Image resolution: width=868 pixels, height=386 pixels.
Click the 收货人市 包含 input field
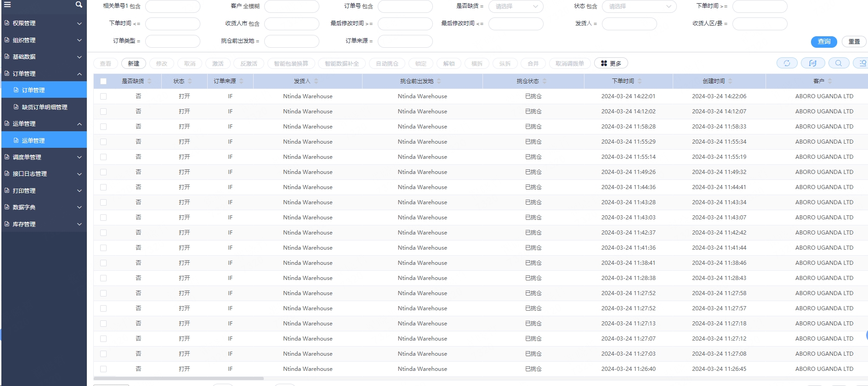[291, 24]
